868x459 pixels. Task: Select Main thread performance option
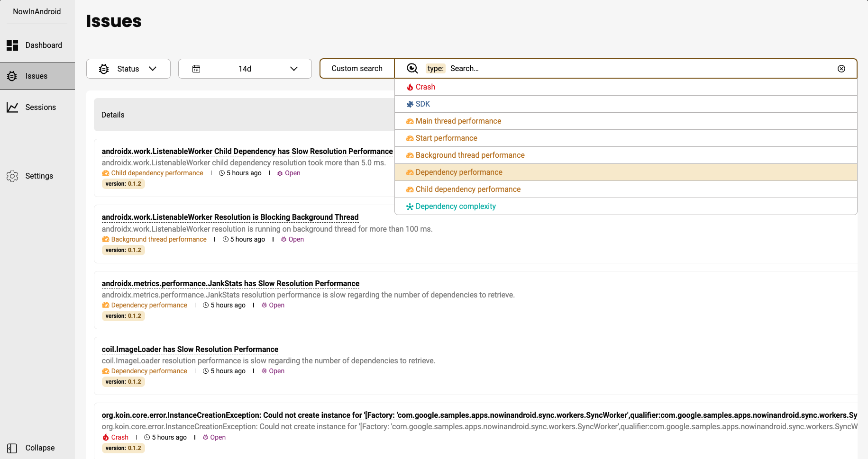coord(458,121)
